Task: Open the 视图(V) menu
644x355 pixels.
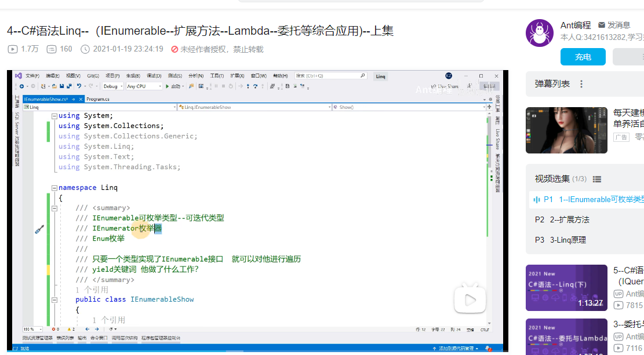Action: 73,76
